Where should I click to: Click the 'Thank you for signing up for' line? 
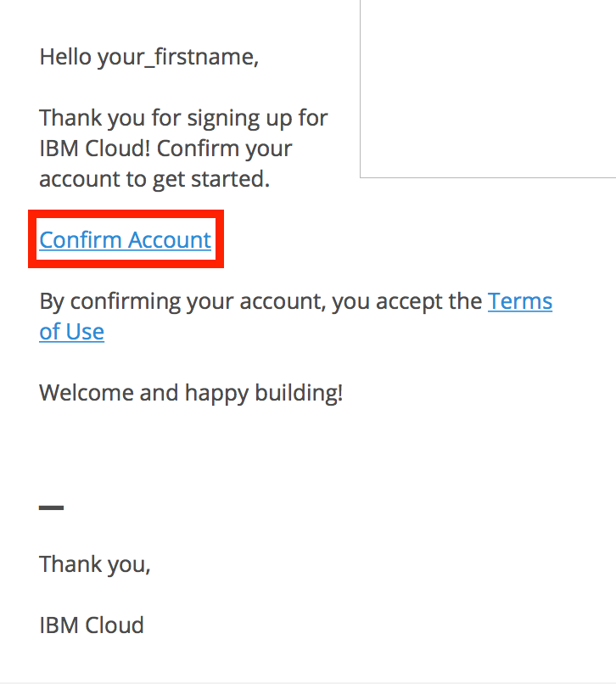pyautogui.click(x=183, y=117)
